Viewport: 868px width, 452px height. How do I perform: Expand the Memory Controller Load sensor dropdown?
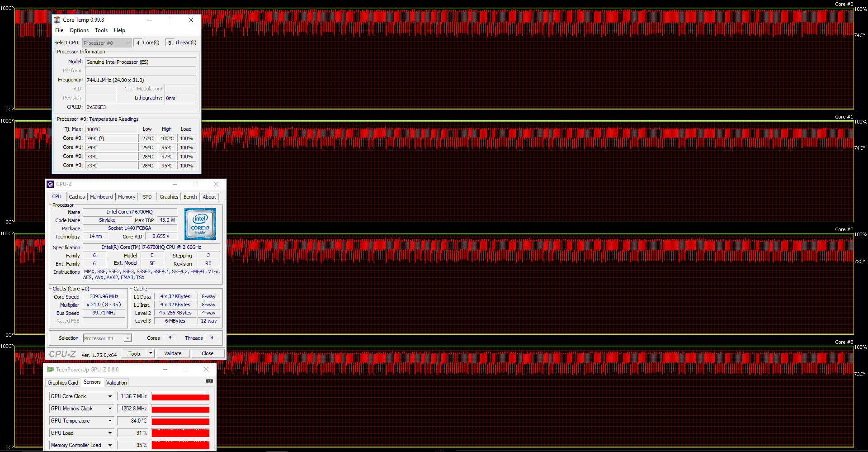pos(110,445)
